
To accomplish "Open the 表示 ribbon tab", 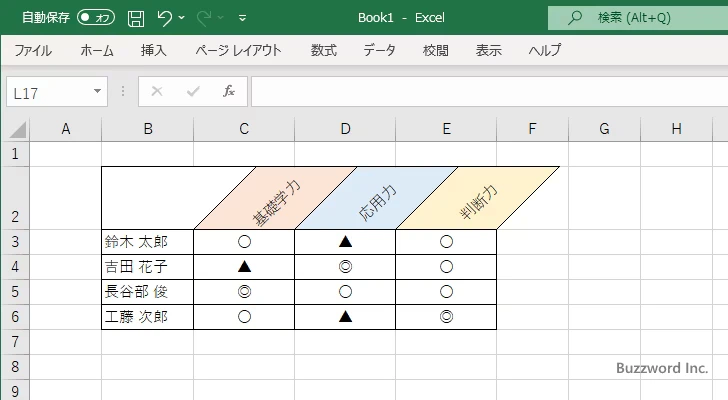I will click(488, 50).
